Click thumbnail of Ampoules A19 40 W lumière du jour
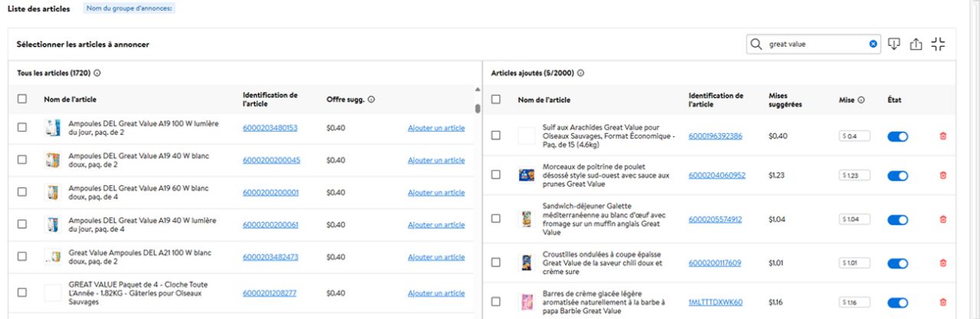980x319 pixels. point(52,224)
